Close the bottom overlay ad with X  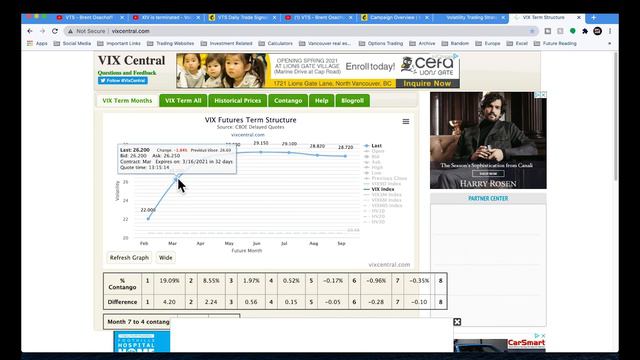click(x=457, y=322)
